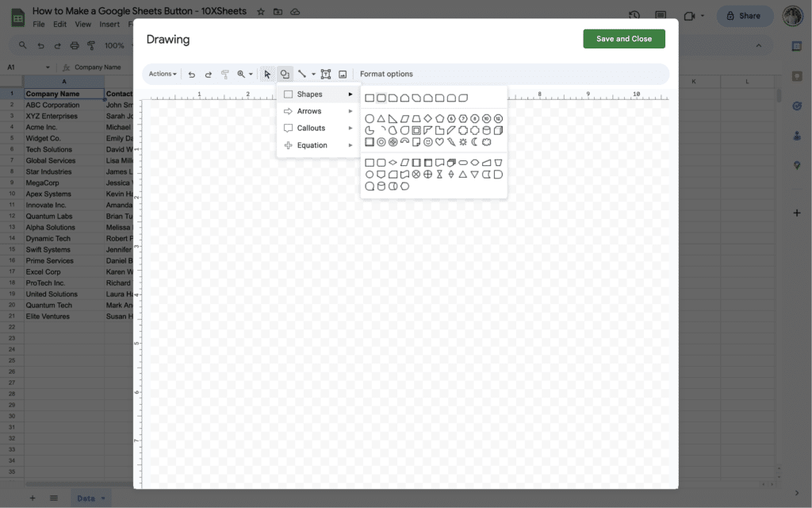Image resolution: width=812 pixels, height=508 pixels.
Task: Select the selection arrow tool in the drawing toolbar
Action: (x=267, y=74)
